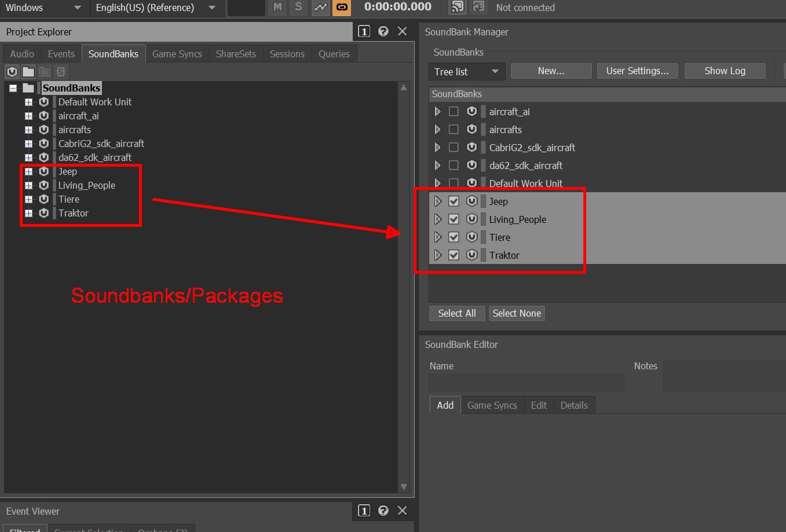Screen dimensions: 786x532
Task: Click the Show Log button
Action: (x=725, y=71)
